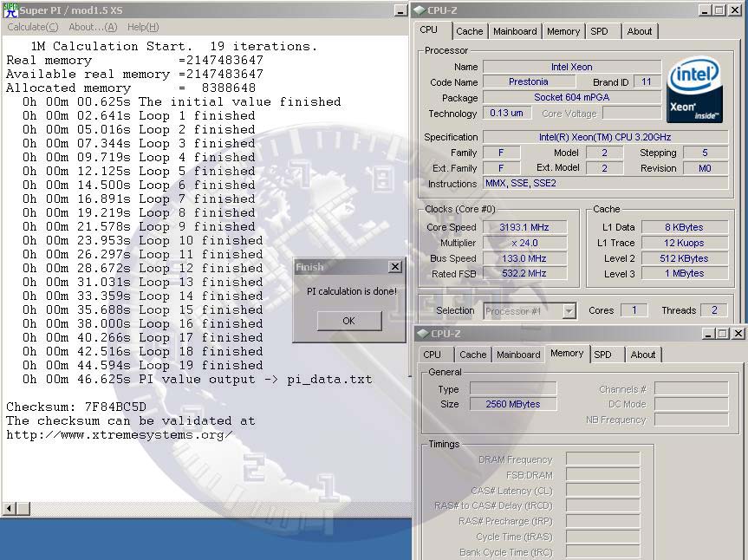Open Mainboard tab in lower CPU-Z window
Image resolution: width=748 pixels, height=560 pixels.
pos(518,355)
